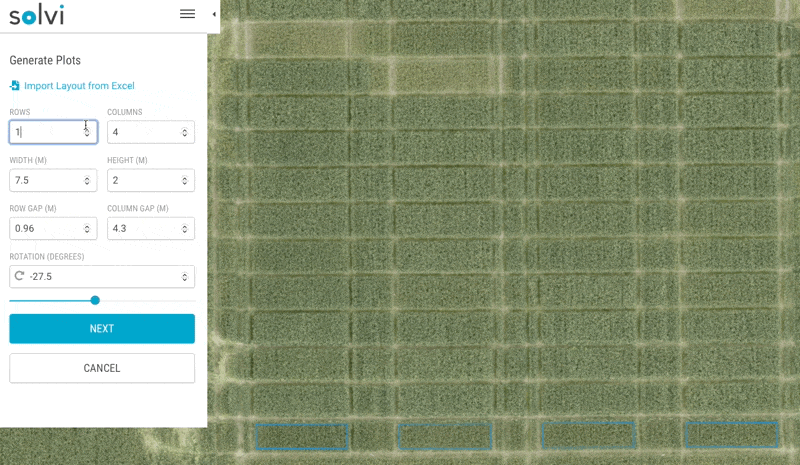Open the hamburger menu
800x465 pixels.
tap(187, 14)
